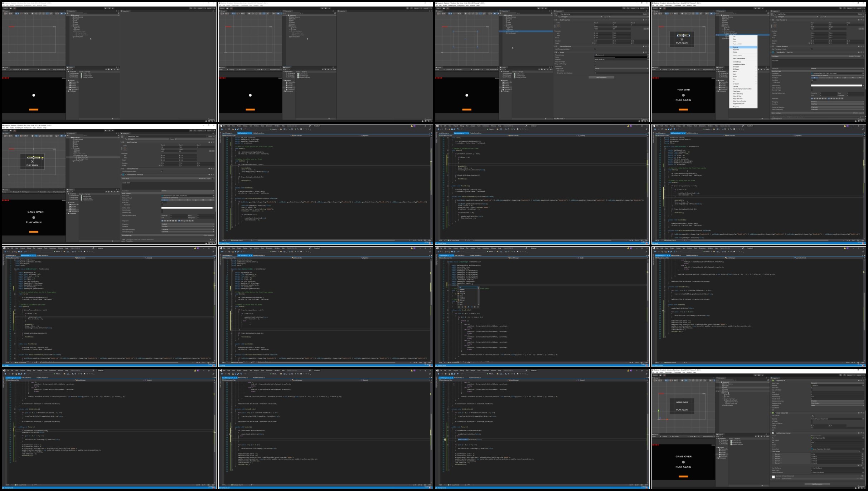Open the Overflow dropdown in the Game Over Text inspector
Screen dimensions: 868x491
pyautogui.click(x=188, y=226)
